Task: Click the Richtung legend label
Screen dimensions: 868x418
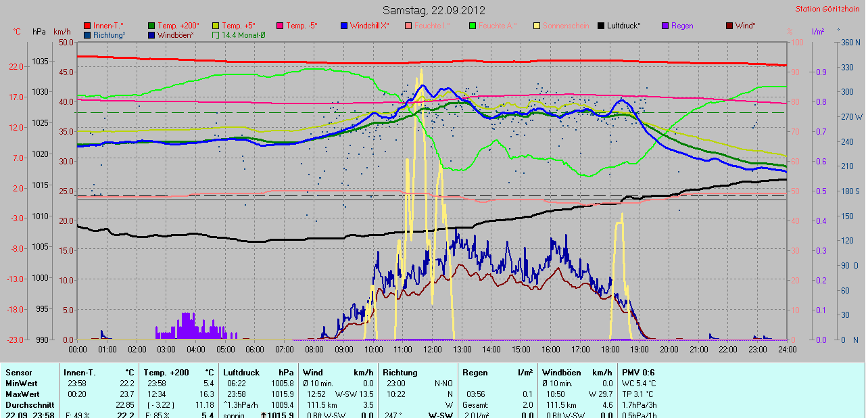Action: click(x=109, y=35)
